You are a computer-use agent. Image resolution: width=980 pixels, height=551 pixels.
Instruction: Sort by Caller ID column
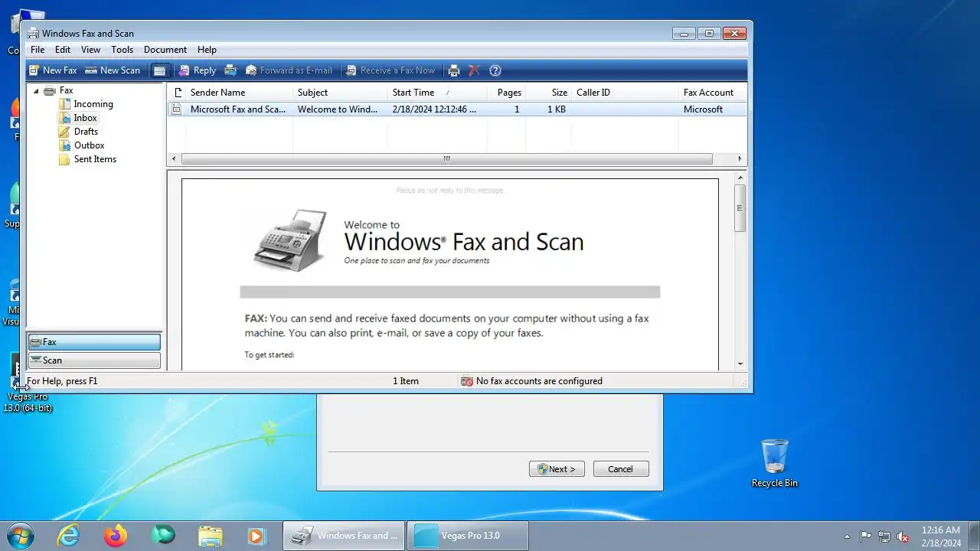625,93
